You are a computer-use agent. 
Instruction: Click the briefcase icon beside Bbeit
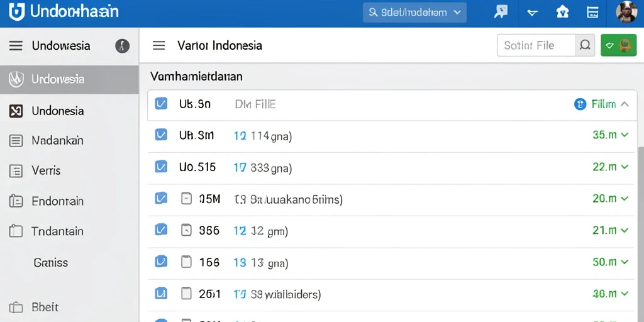[x=16, y=307]
